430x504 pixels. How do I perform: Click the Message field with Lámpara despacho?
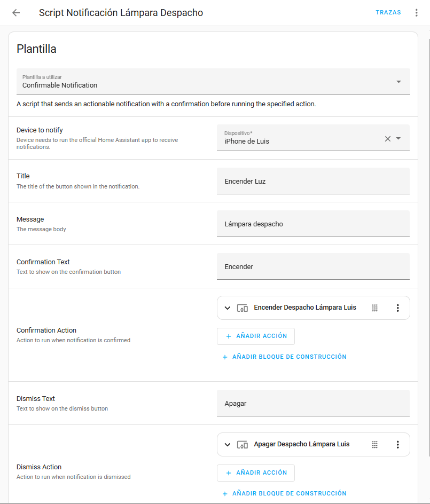click(313, 224)
